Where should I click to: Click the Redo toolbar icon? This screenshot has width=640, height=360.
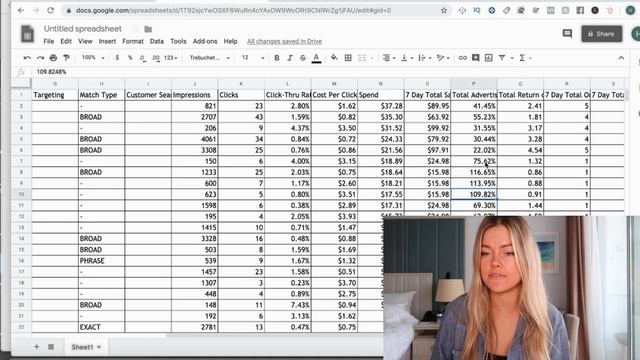click(x=40, y=58)
